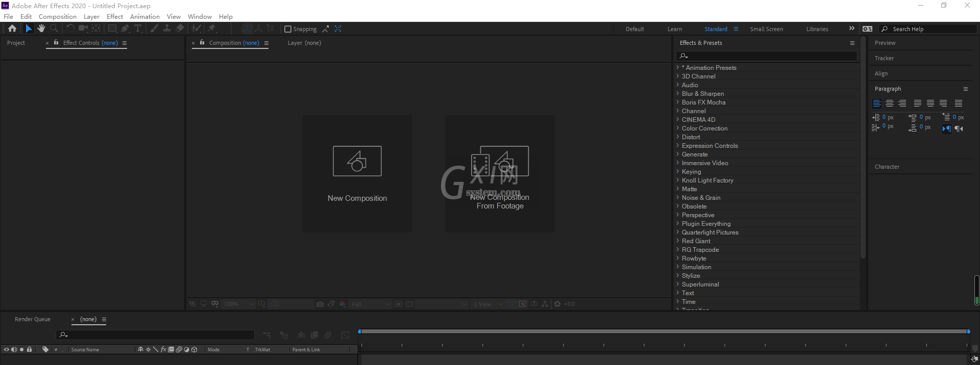Select the Selection arrow tool
The width and height of the screenshot is (980, 365).
(29, 29)
